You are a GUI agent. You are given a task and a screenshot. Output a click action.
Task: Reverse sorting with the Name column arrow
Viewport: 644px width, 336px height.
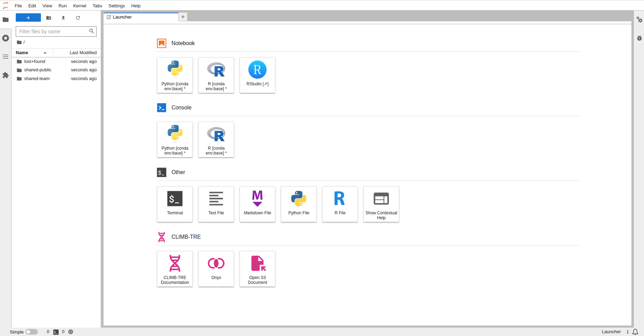45,53
